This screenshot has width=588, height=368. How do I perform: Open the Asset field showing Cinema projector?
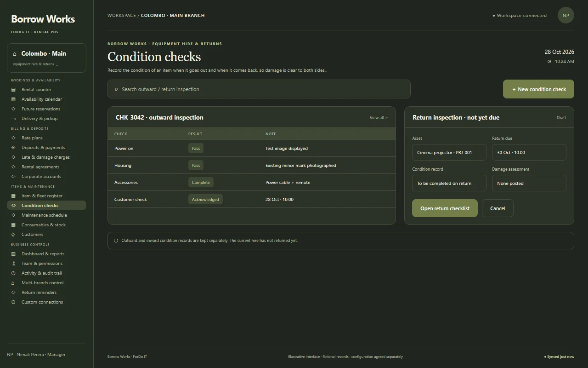pyautogui.click(x=449, y=153)
